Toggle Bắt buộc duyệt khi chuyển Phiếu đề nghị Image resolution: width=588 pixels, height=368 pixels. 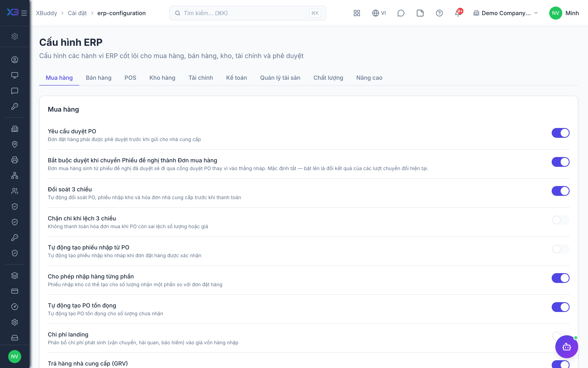(x=560, y=162)
